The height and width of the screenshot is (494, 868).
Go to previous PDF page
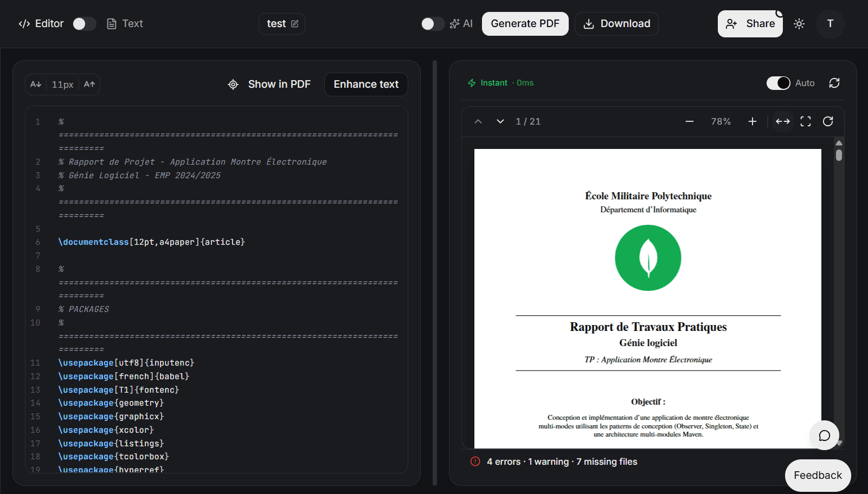click(478, 121)
